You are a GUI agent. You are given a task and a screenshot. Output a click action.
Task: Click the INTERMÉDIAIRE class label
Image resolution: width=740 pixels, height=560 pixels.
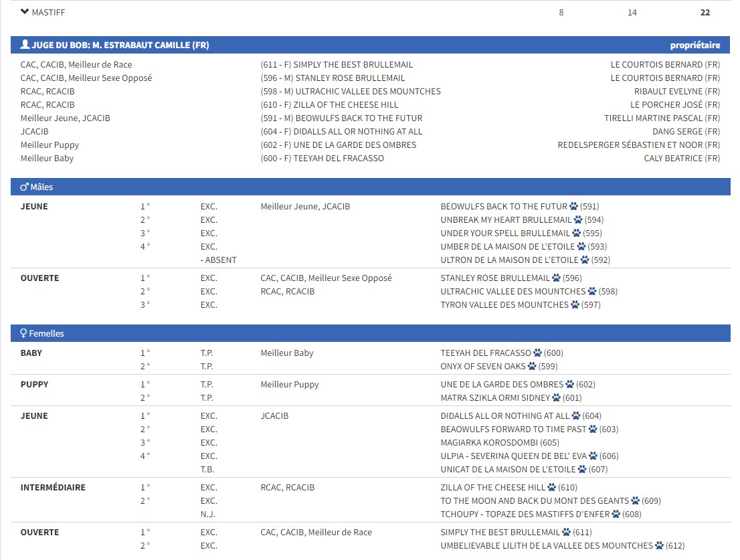click(x=53, y=487)
